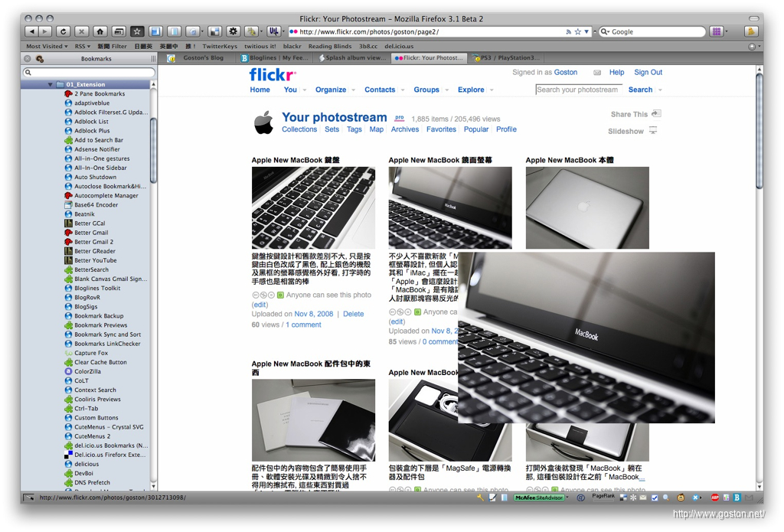Click the Reading Blinds bookmark
The width and height of the screenshot is (784, 532).
pos(329,46)
